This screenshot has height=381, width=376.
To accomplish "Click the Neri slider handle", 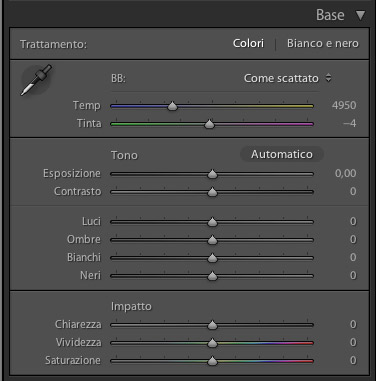I will [212, 276].
